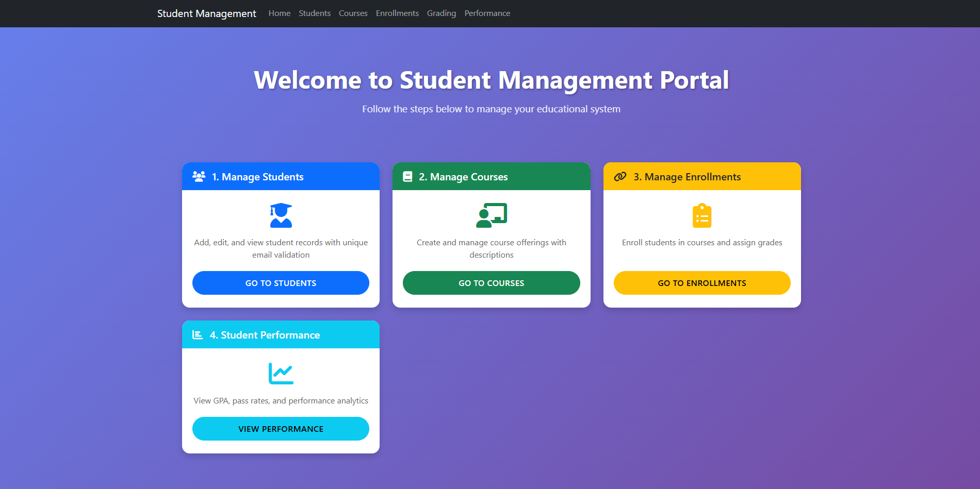The height and width of the screenshot is (489, 980).
Task: Click the book icon on Manage Courses header
Action: pos(408,176)
